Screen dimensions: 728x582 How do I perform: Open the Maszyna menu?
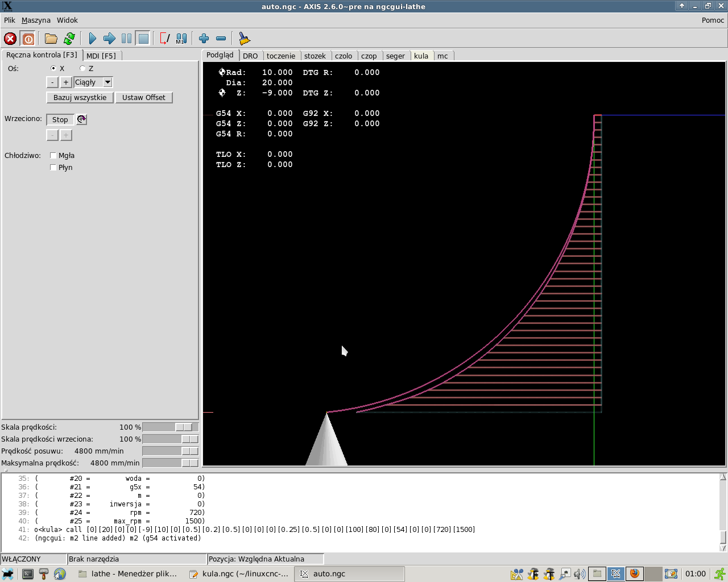click(x=36, y=20)
